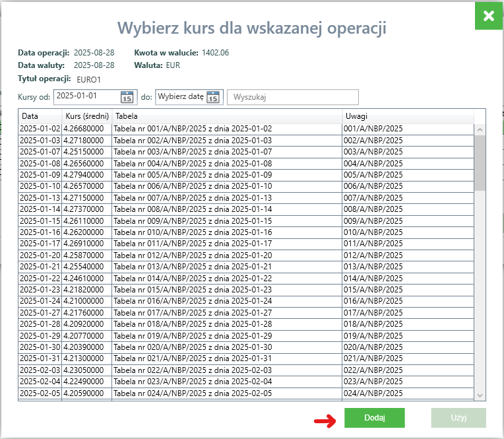The height and width of the screenshot is (439, 504).
Task: Click the table's vertical scrollbar thumb
Action: [480, 163]
